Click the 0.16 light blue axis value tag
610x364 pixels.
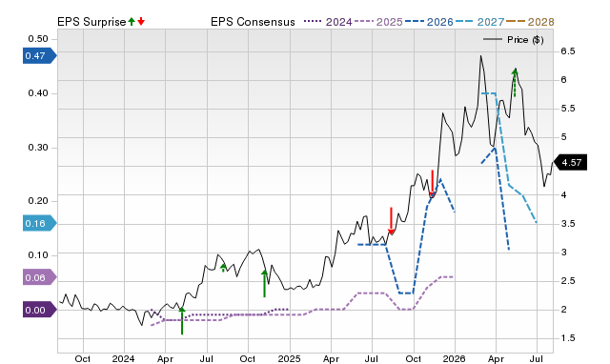pyautogui.click(x=40, y=224)
